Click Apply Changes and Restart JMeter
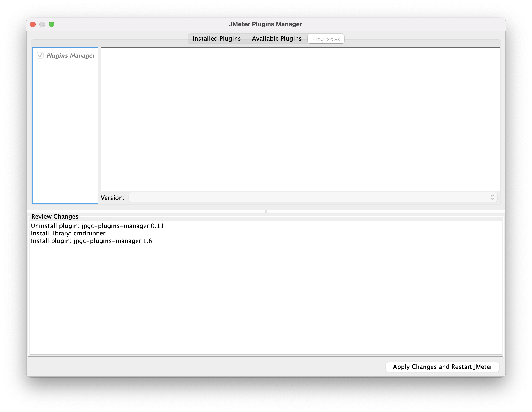Image resolution: width=532 pixels, height=412 pixels. pyautogui.click(x=442, y=367)
